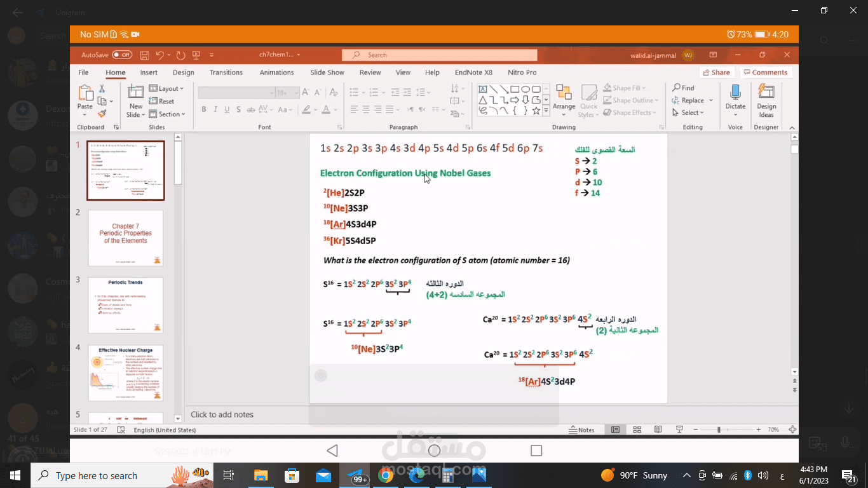Select slide 2 thumbnail Chapter 7 Periodic Properties
Image resolution: width=868 pixels, height=488 pixels.
coord(126,238)
